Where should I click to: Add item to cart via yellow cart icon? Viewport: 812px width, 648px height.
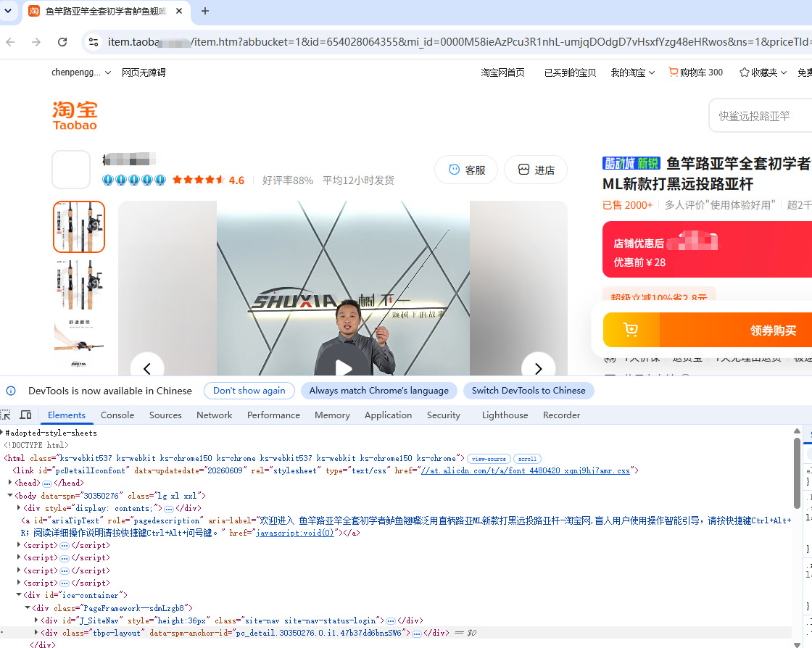coord(631,330)
